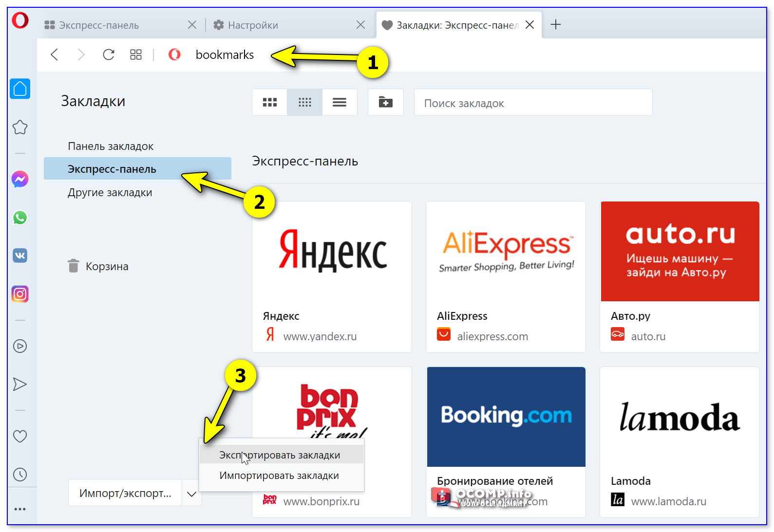Click the heart icon in sidebar
This screenshot has height=532, width=774.
pyautogui.click(x=20, y=436)
